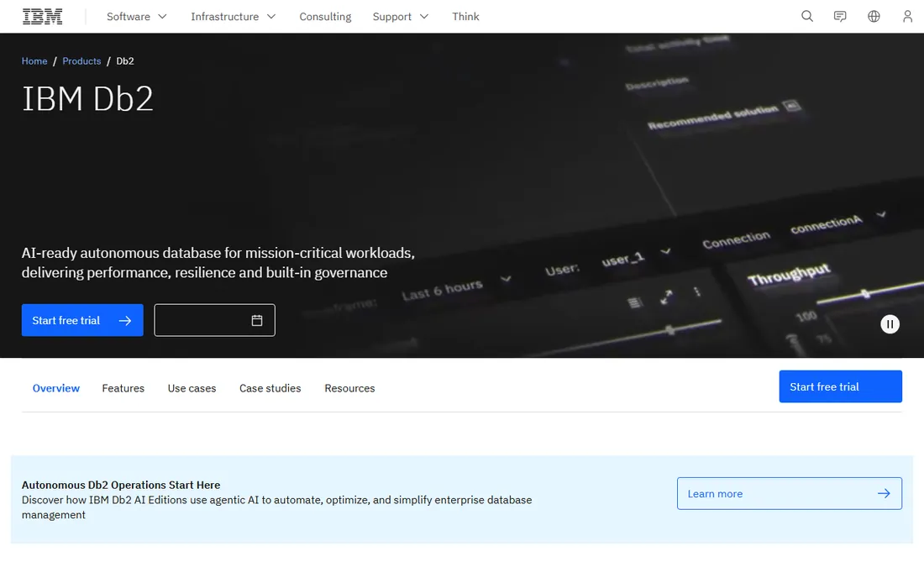Click blue Start free trial button in hero
The height and width of the screenshot is (578, 924).
(82, 321)
